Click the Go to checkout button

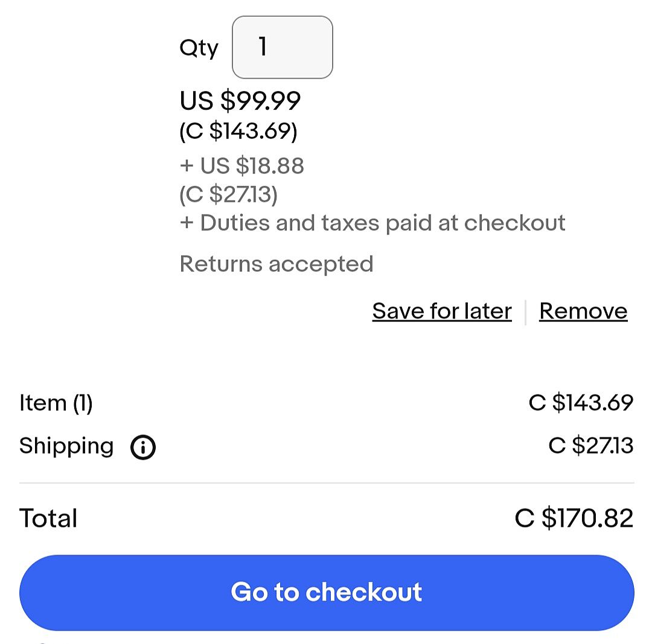tap(326, 592)
